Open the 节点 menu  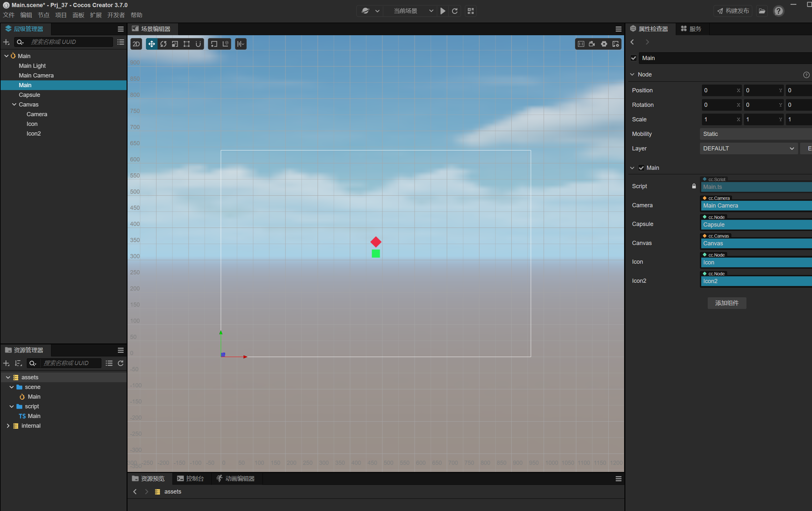pyautogui.click(x=43, y=15)
